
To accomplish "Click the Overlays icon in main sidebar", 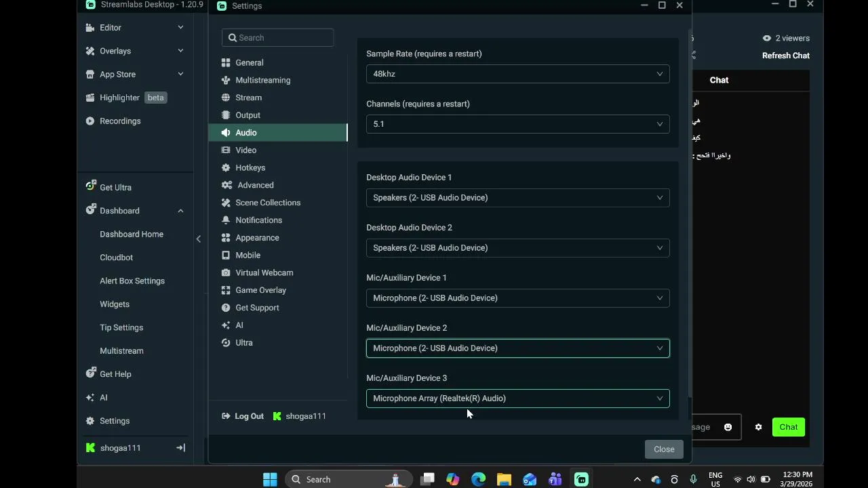I will tap(90, 51).
